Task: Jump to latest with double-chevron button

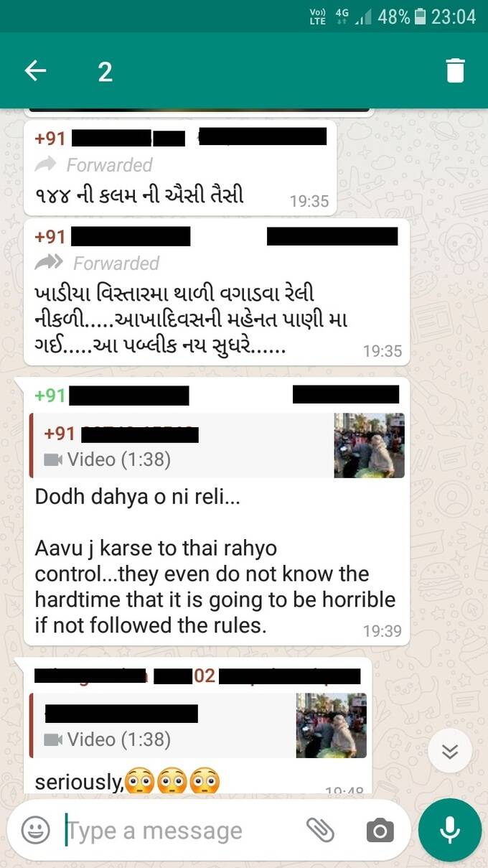Action: pyautogui.click(x=450, y=752)
